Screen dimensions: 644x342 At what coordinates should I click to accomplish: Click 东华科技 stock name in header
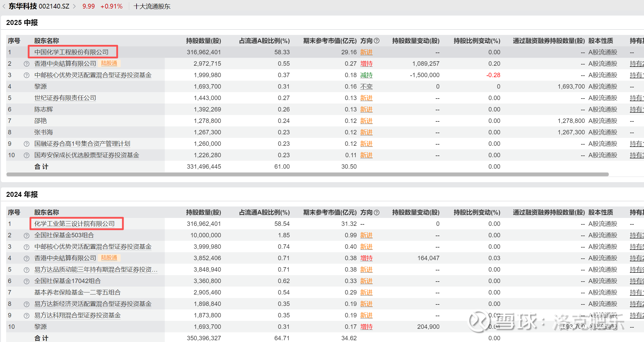pyautogui.click(x=23, y=6)
